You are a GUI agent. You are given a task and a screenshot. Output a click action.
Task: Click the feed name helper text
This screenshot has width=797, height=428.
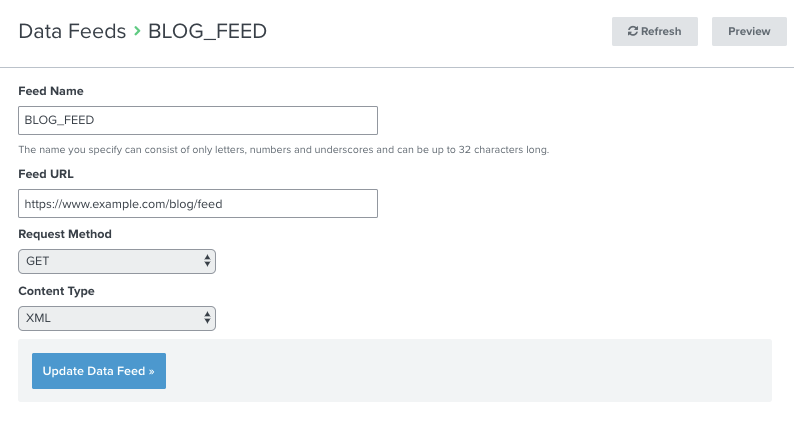[x=284, y=149]
